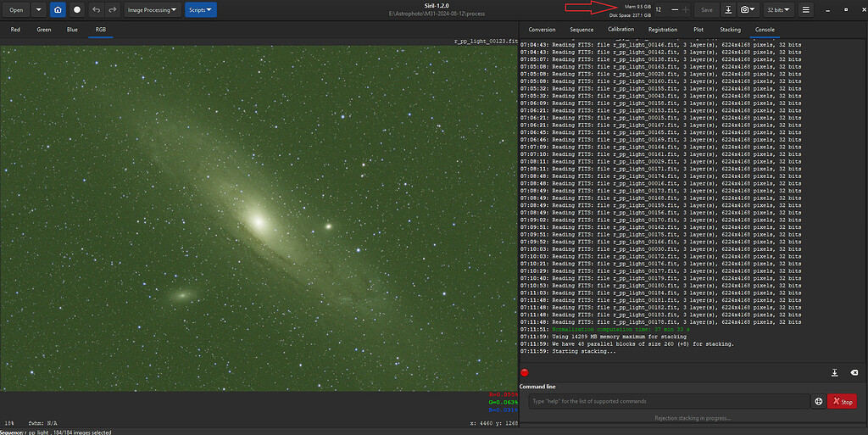Switch to the Red channel tab
This screenshot has width=868, height=435.
[x=15, y=29]
